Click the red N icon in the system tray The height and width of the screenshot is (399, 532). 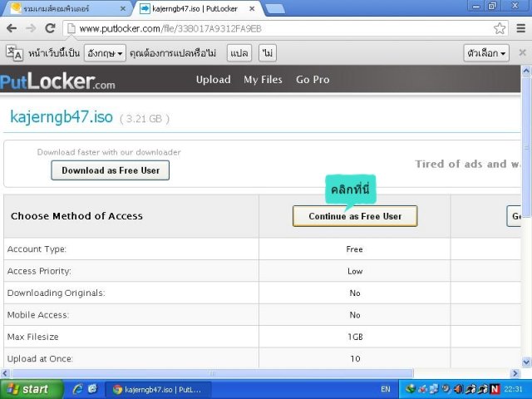(x=495, y=389)
